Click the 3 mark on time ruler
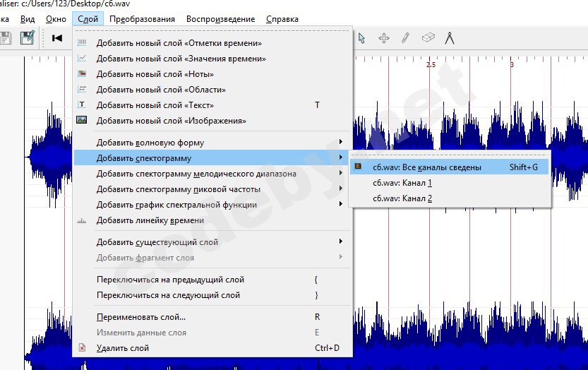 point(512,64)
